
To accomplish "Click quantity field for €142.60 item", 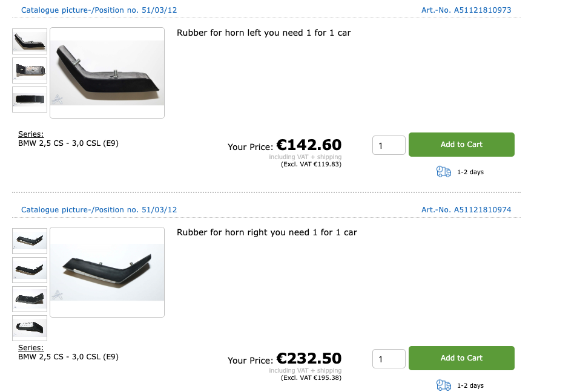I will point(389,145).
